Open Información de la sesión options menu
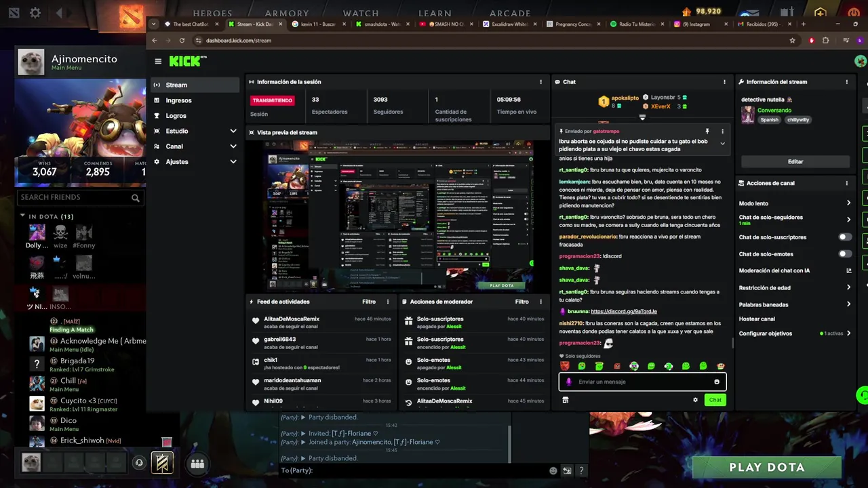The image size is (868, 488). pos(540,81)
